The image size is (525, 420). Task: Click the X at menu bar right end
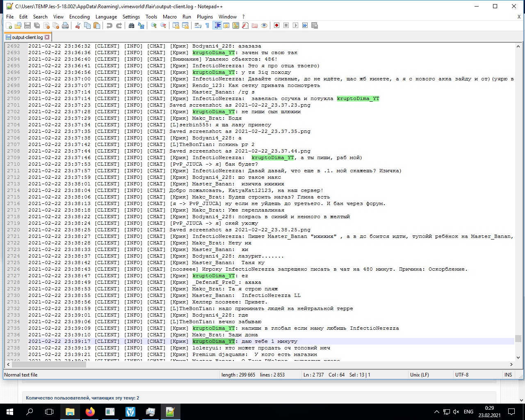519,17
